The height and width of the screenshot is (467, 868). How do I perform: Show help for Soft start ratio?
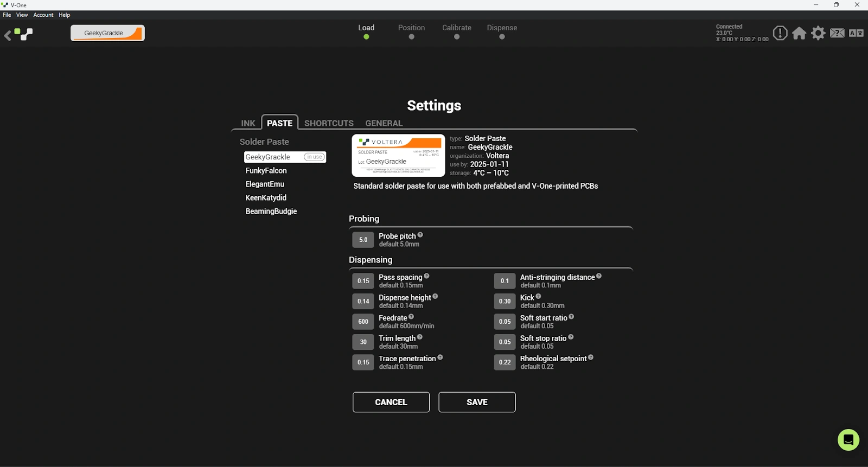(571, 317)
